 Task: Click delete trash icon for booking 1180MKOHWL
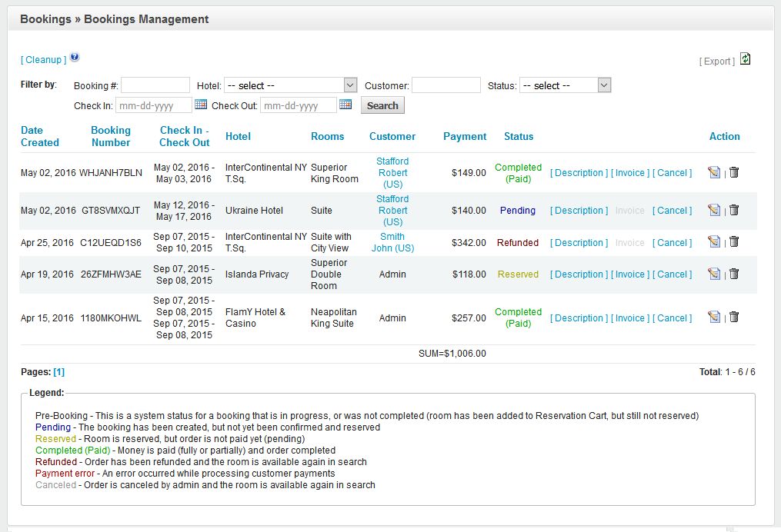(734, 318)
